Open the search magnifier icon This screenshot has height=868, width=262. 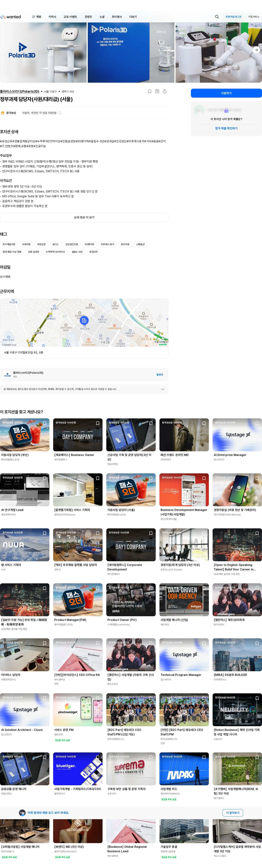coord(217,17)
